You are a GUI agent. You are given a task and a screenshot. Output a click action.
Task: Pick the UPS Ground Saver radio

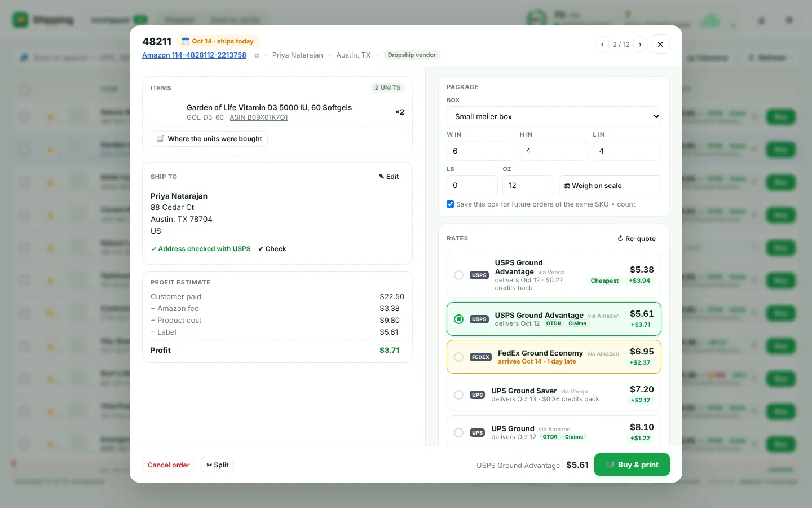[459, 395]
